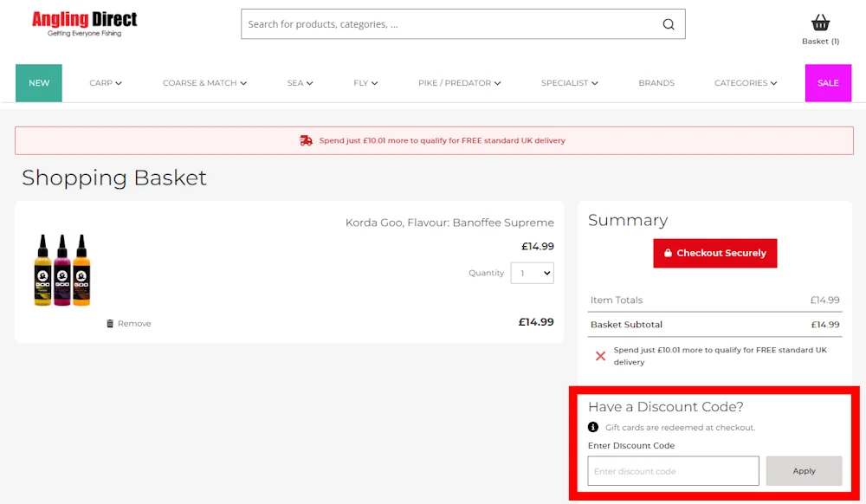Click 'Gift cards are redeemed at checkout' text

coord(680,428)
